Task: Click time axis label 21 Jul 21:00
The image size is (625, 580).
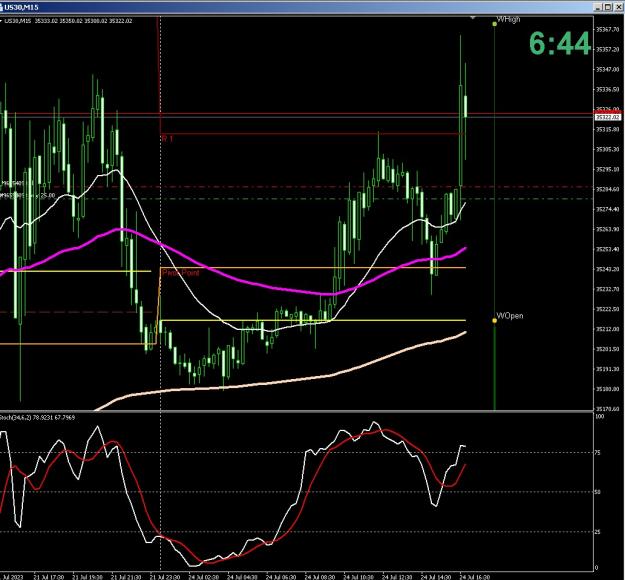Action: [126, 577]
